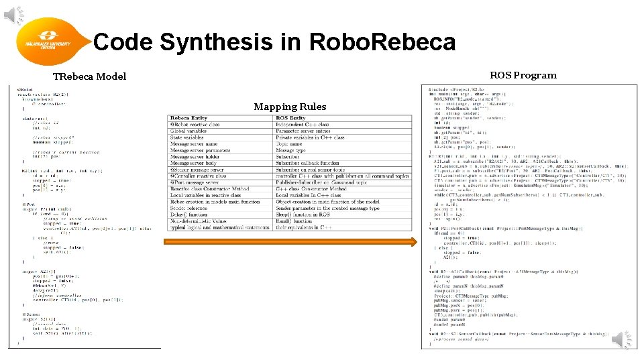Select the '@Robot reactive class' cell

pos(220,125)
